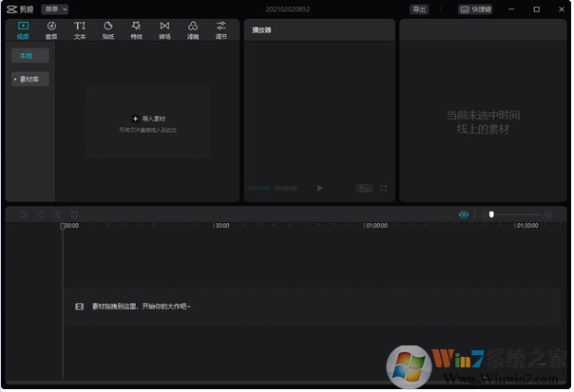Viewport: 574px width, 392px height.
Task: Toggle the timeline snapping magnet icon
Action: [464, 215]
